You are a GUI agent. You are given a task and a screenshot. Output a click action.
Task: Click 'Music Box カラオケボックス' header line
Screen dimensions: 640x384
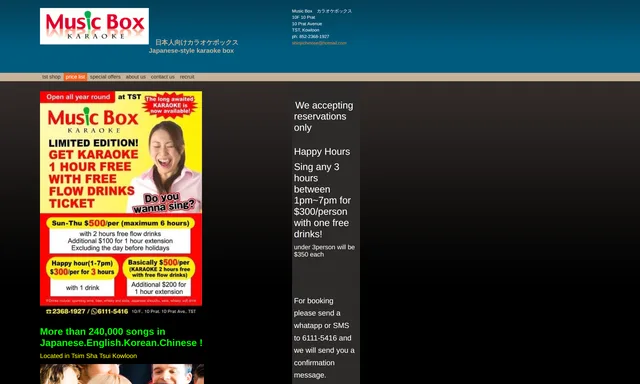[322, 11]
